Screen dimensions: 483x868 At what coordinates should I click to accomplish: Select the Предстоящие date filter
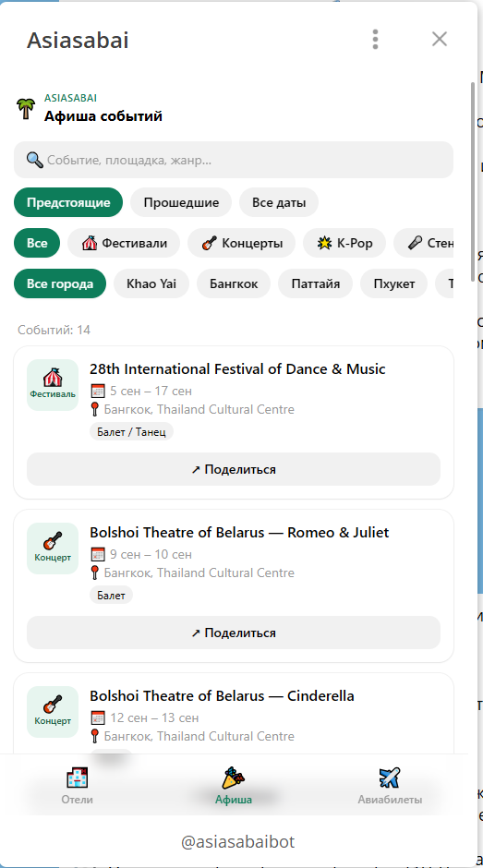tap(68, 202)
